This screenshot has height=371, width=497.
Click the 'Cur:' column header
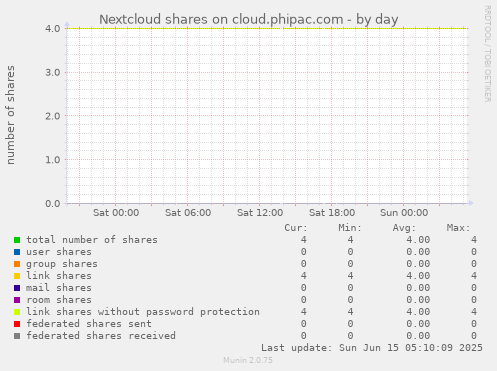[x=296, y=228]
